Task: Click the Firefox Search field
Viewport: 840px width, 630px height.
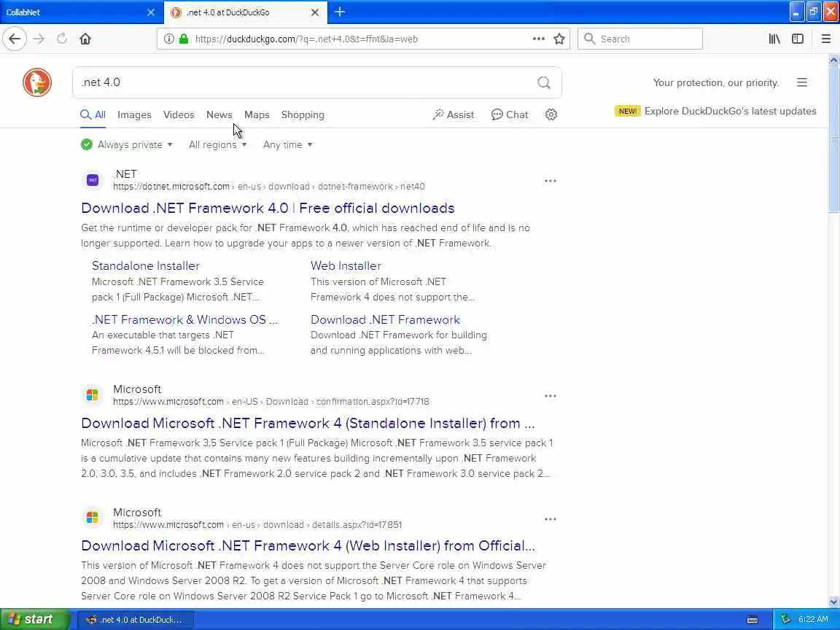Action: [640, 39]
